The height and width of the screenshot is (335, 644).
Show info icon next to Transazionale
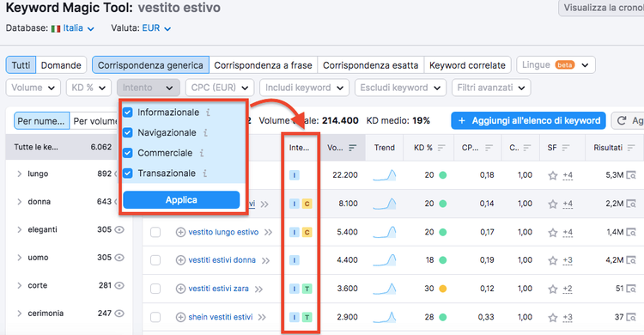click(204, 173)
